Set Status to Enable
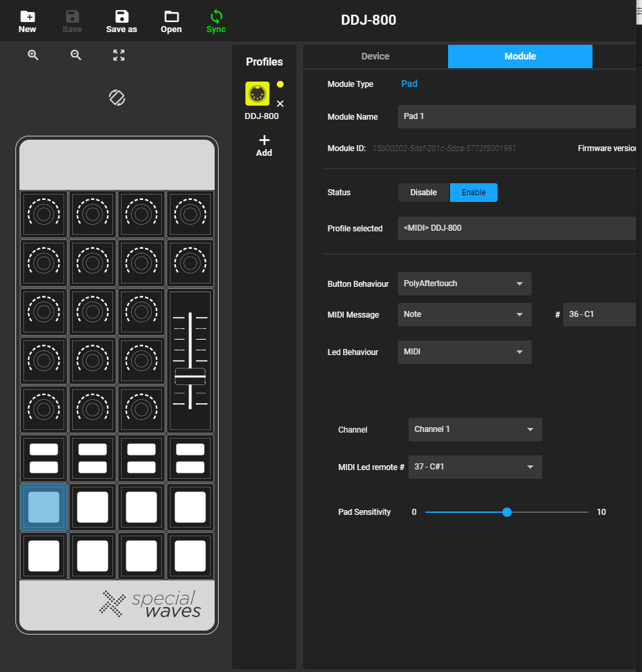This screenshot has height=672, width=642. [x=473, y=193]
